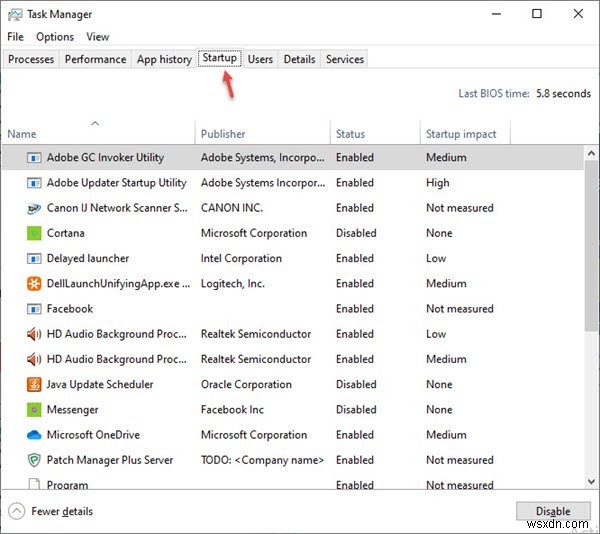600x534 pixels.
Task: Select the Patch Manager Plus Server entry
Action: 293,460
